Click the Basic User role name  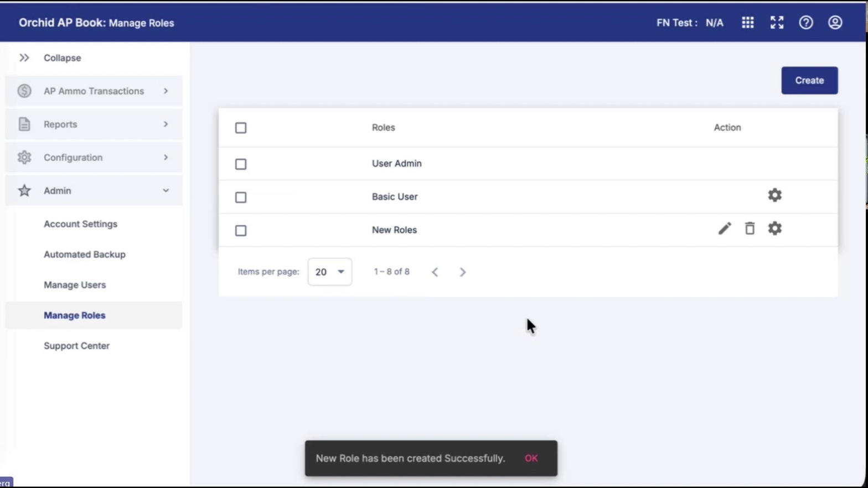[395, 196]
